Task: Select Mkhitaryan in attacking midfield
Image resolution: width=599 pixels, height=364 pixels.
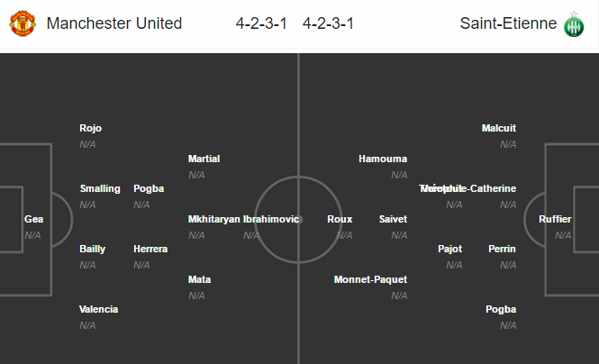Action: click(x=214, y=219)
